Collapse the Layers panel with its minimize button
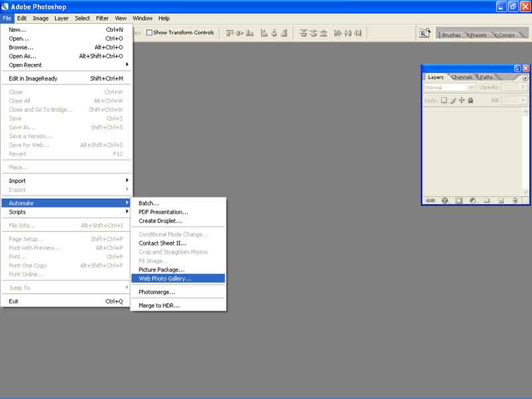Viewport: 532px width, 399px height. click(517, 68)
